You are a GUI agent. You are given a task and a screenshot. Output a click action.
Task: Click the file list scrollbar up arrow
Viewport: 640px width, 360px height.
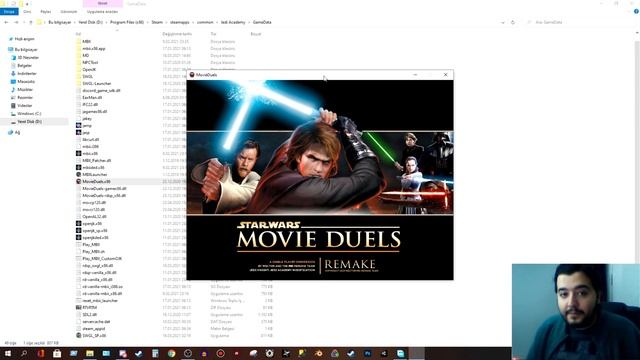coord(637,33)
